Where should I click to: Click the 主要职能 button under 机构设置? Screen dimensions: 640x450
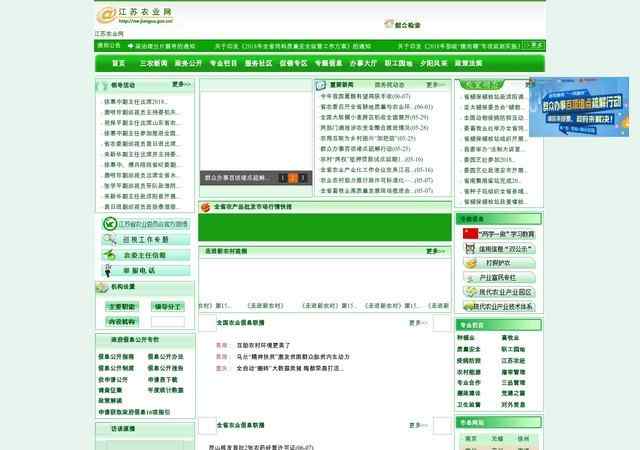(x=122, y=307)
